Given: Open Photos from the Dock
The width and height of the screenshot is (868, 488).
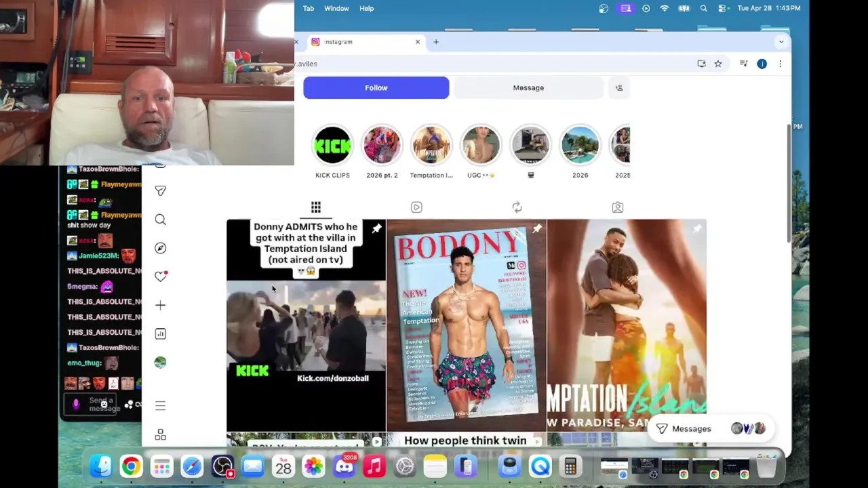Looking at the screenshot, I should 313,466.
